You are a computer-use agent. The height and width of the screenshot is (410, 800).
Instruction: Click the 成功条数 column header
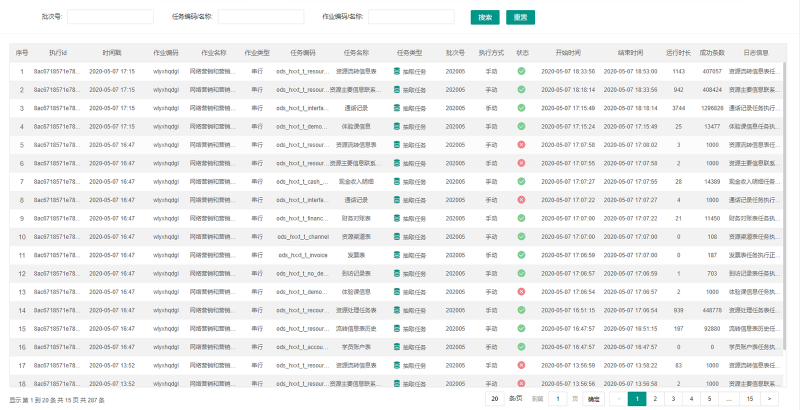(712, 53)
